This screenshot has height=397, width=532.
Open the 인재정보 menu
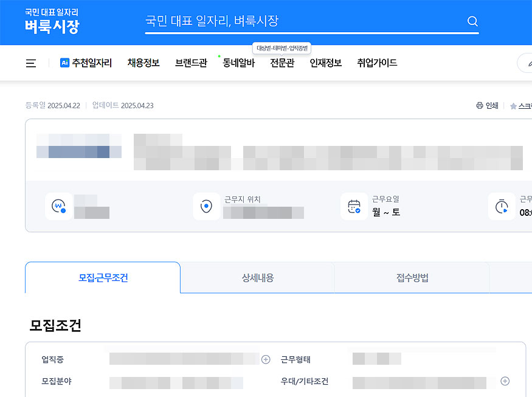point(326,63)
